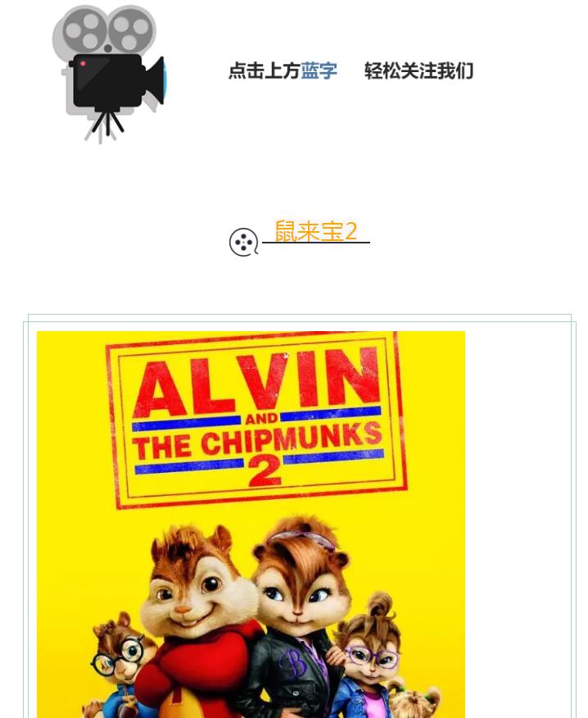Click the left film reel atop the camera
The image size is (588, 718).
(81, 30)
